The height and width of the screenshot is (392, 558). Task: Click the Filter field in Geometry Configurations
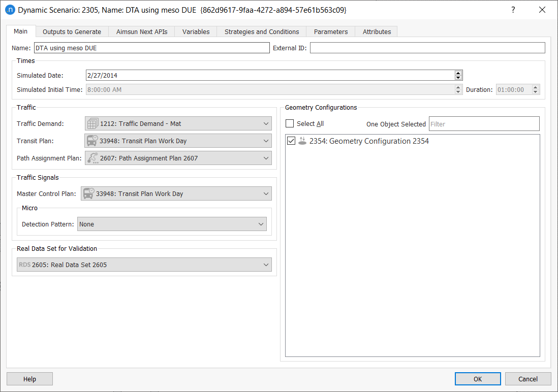tap(484, 123)
